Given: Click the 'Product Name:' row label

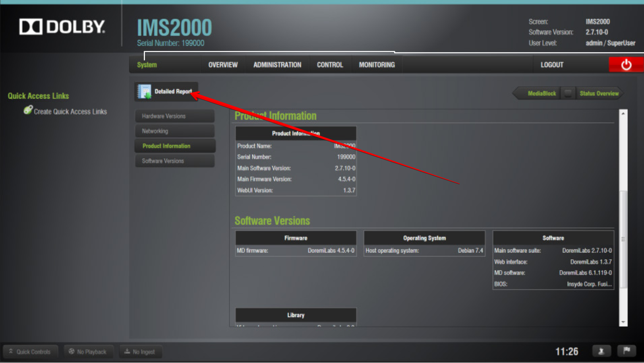Looking at the screenshot, I should click(255, 146).
